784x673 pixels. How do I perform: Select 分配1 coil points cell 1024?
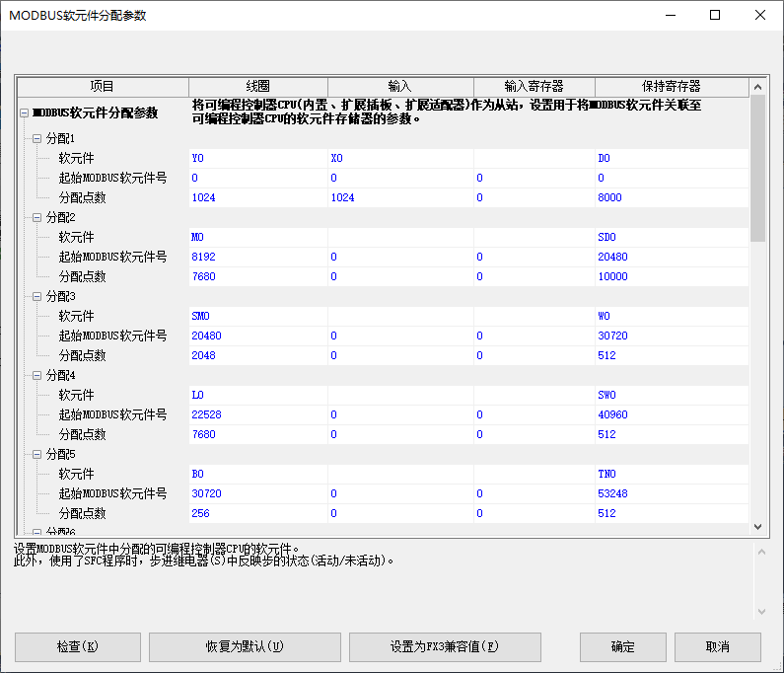pos(258,197)
